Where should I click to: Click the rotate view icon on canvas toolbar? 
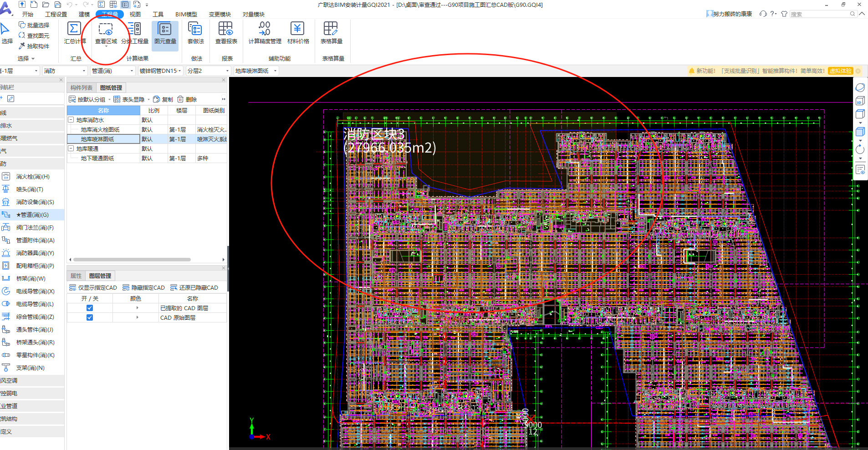click(x=860, y=149)
